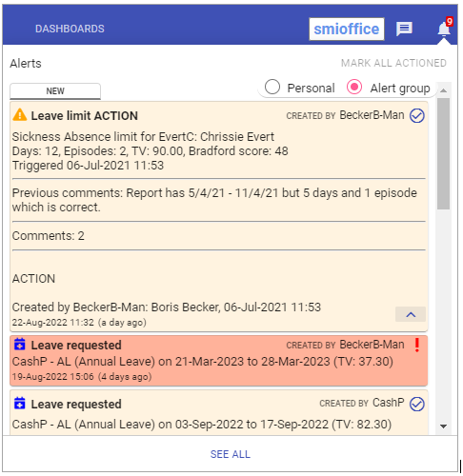Switch to the NEW alerts tab

[55, 91]
